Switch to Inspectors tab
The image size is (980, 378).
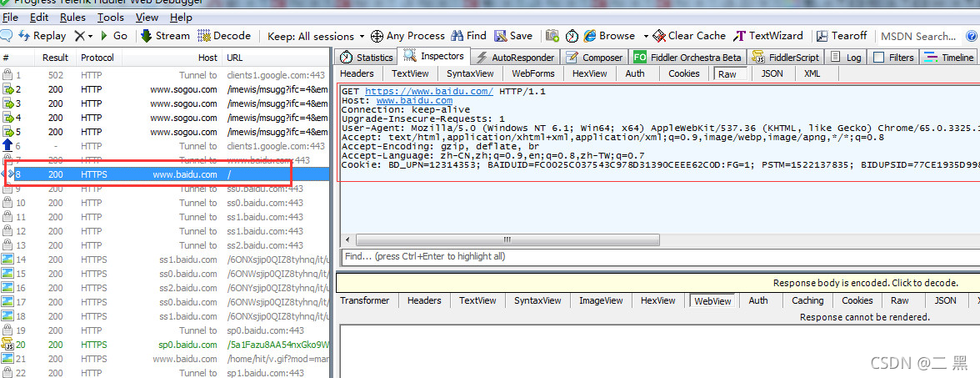coord(433,57)
